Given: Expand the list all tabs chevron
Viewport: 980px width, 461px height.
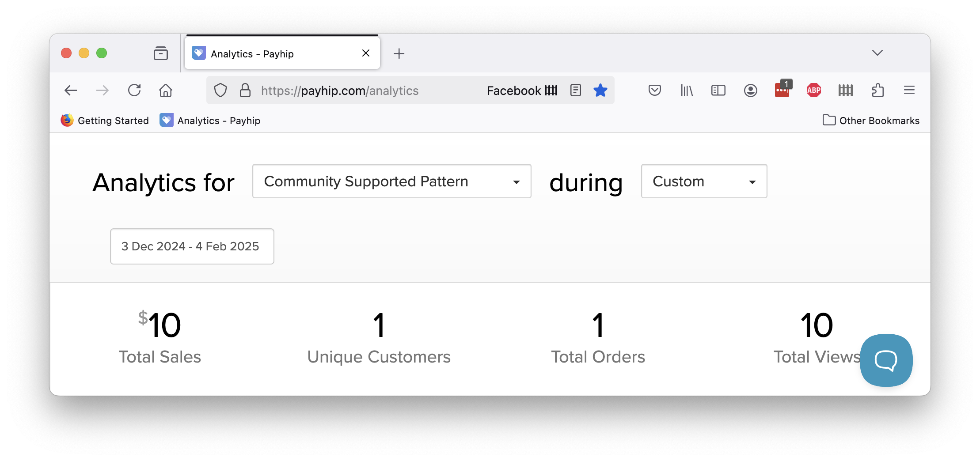Looking at the screenshot, I should pyautogui.click(x=877, y=53).
